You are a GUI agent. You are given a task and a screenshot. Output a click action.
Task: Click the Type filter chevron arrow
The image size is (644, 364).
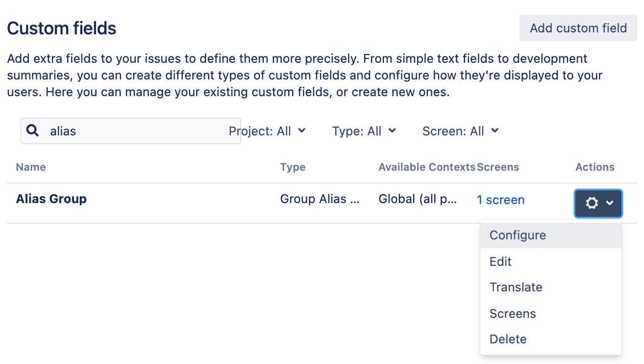click(392, 131)
